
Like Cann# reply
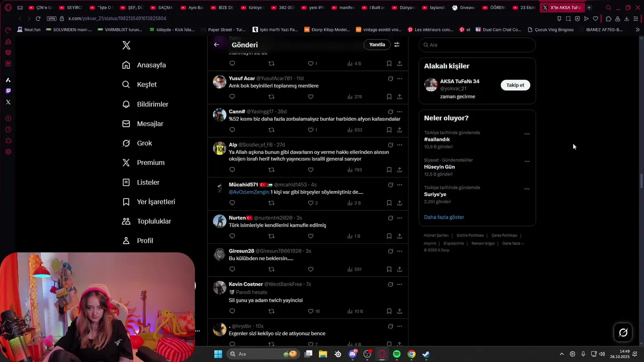pos(310,130)
